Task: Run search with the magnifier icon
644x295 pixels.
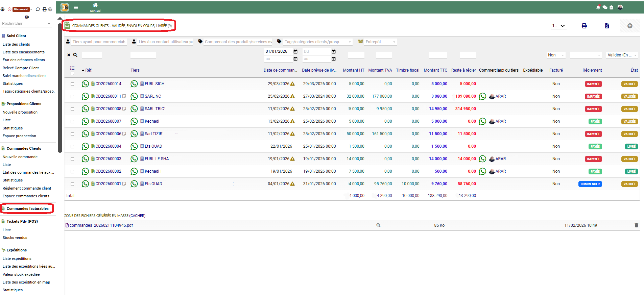Action: tap(75, 55)
